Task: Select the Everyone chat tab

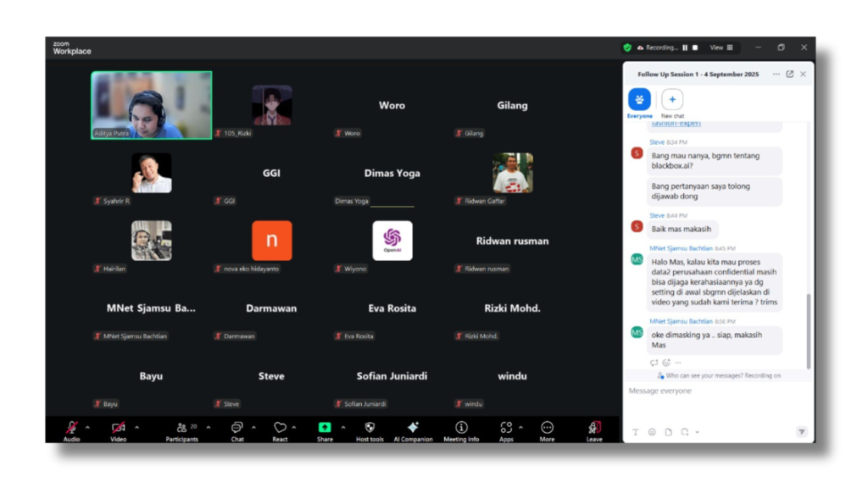Action: click(x=639, y=100)
